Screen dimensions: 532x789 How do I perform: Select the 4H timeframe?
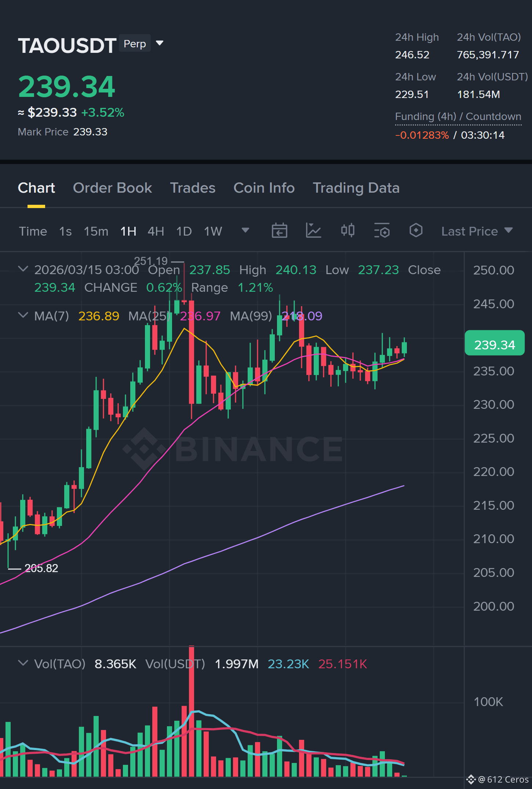tap(156, 231)
